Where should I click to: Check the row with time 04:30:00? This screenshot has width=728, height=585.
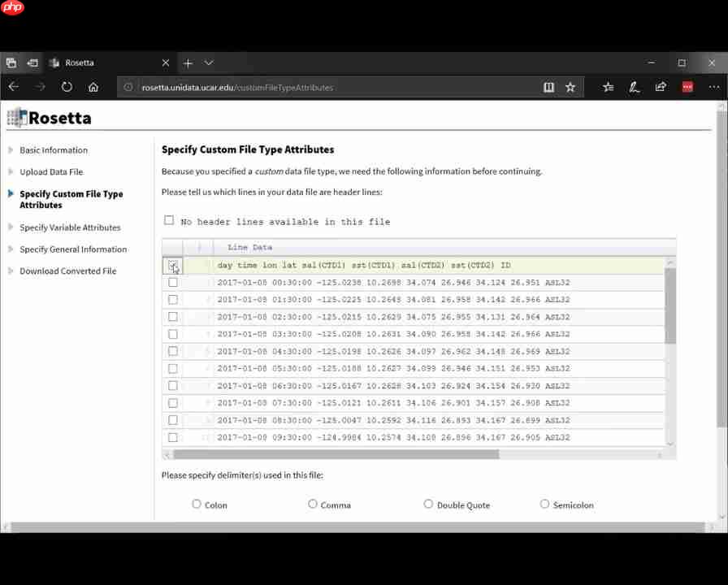click(x=173, y=351)
